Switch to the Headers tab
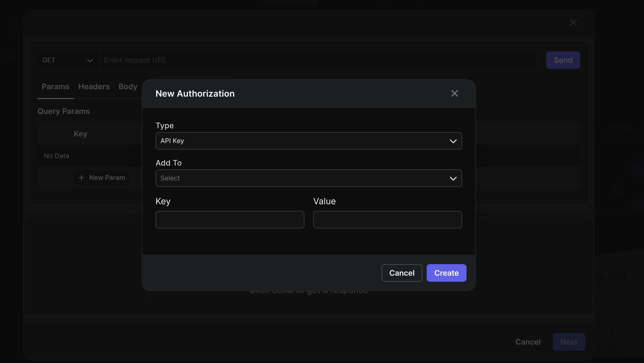Image resolution: width=644 pixels, height=363 pixels. pyautogui.click(x=94, y=87)
